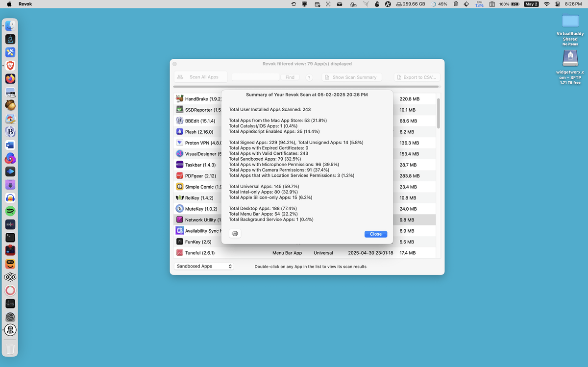Click the 8:26 PM clock

pos(573,4)
